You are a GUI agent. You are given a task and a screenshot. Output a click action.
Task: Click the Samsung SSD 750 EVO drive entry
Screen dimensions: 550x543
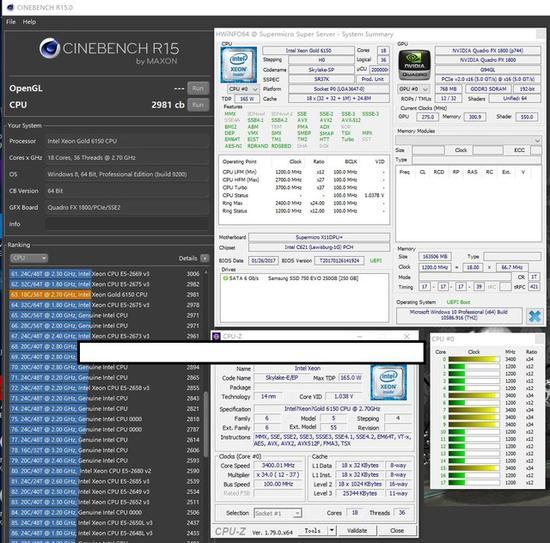[x=313, y=278]
